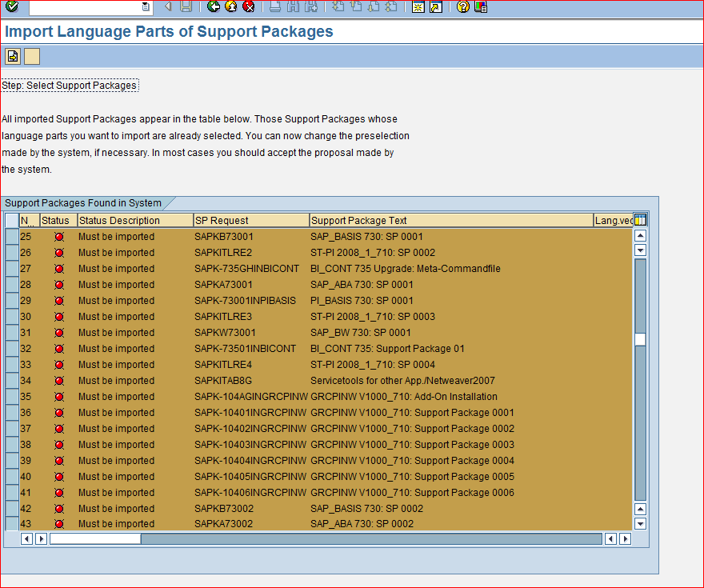This screenshot has height=588, width=704.
Task: Click the red status light in row 43
Action: coord(59,524)
